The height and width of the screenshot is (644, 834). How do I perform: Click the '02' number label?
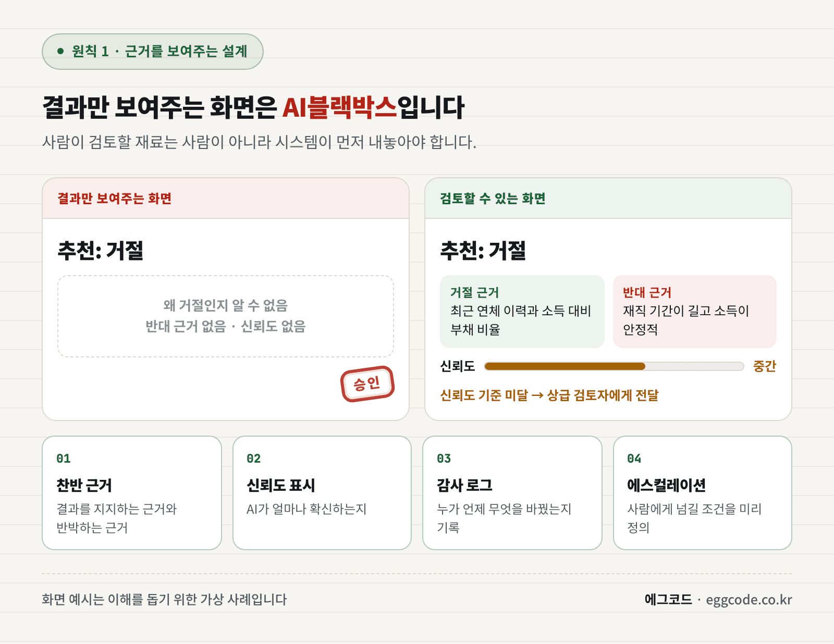[x=254, y=459]
